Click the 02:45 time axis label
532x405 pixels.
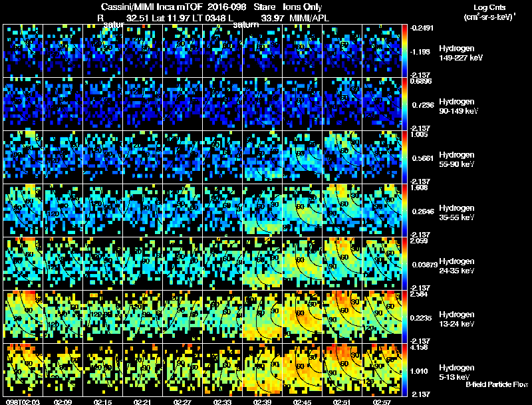click(x=303, y=402)
